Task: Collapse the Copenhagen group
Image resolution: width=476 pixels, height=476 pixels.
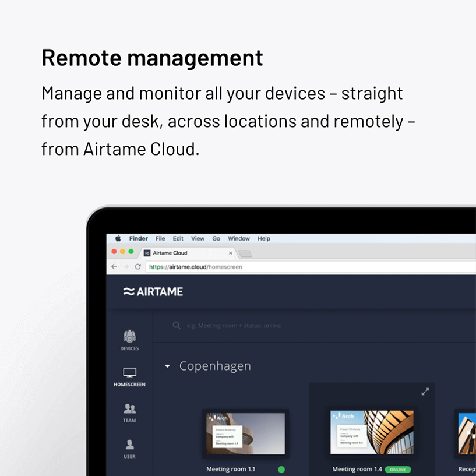Action: (167, 366)
